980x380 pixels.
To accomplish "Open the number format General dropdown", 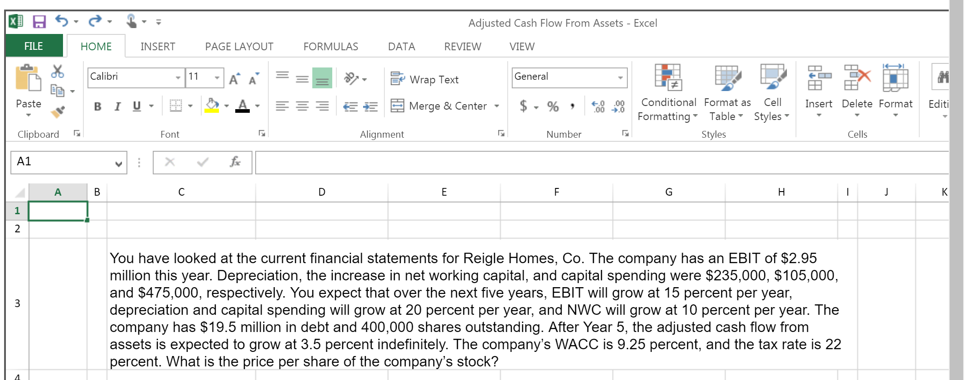I will (621, 77).
